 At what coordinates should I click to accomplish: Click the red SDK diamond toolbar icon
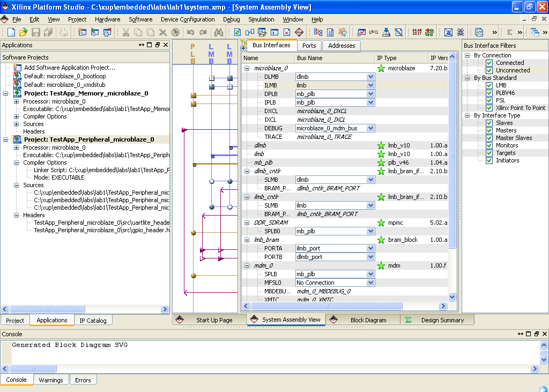299,33
